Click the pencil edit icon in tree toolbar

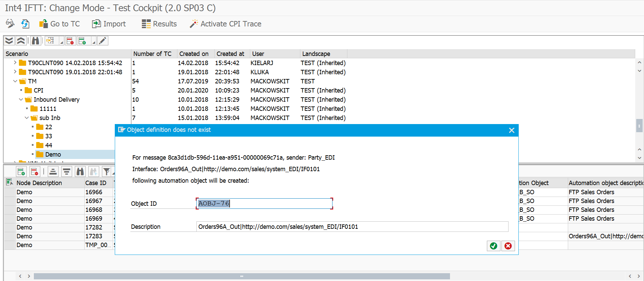click(x=103, y=41)
